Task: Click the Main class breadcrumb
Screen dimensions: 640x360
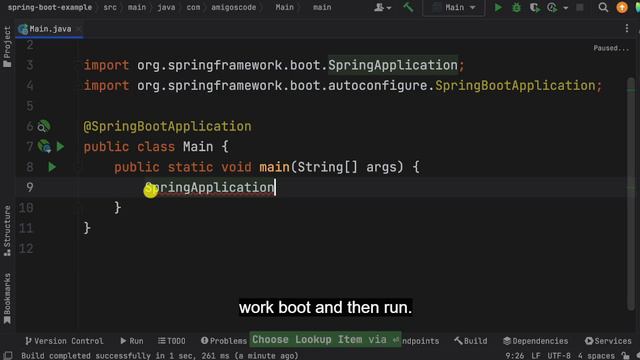Action: pos(284,7)
